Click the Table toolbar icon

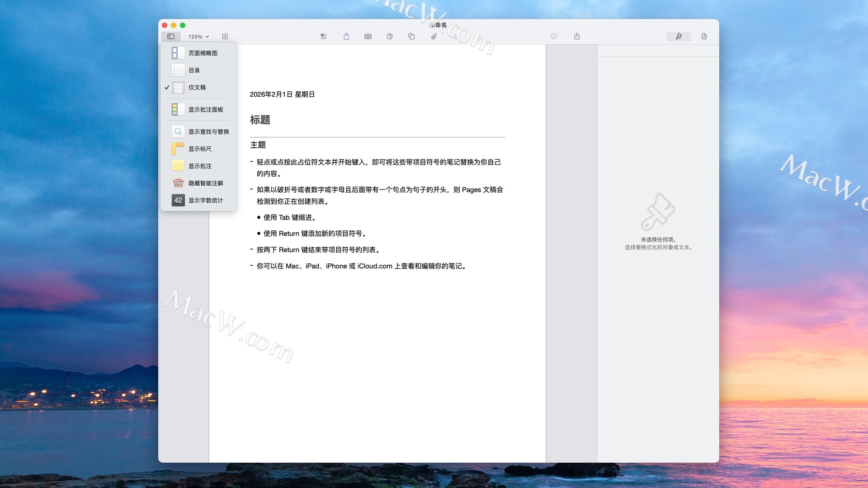pyautogui.click(x=368, y=37)
